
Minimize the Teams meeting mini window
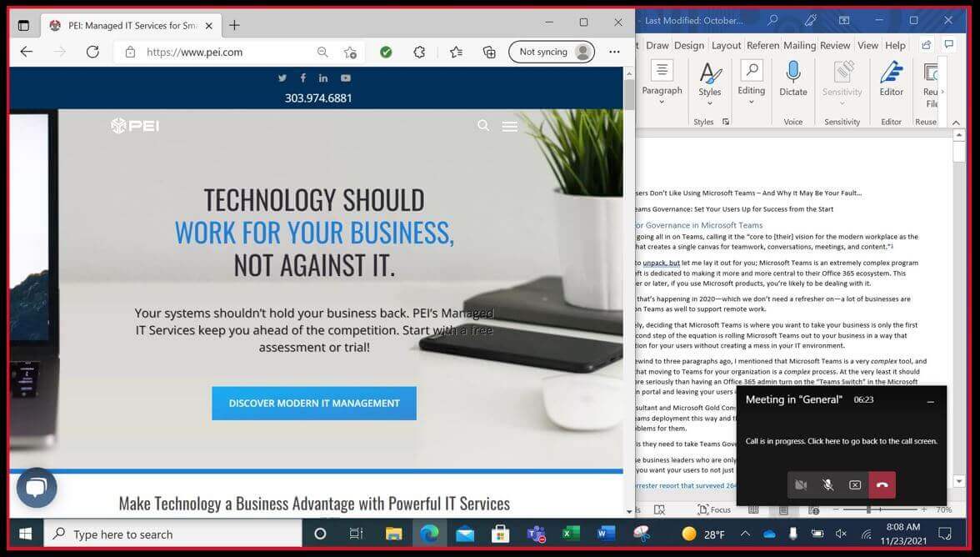[931, 401]
